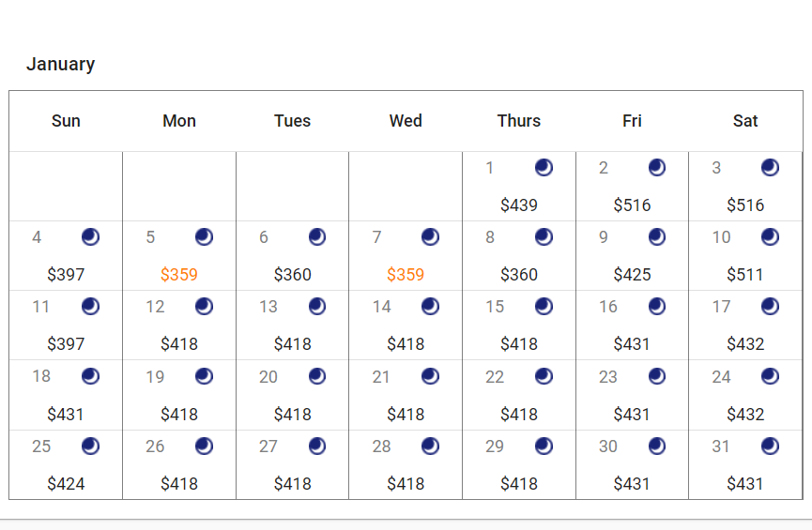Image resolution: width=812 pixels, height=530 pixels.
Task: Click the moon icon on January 1
Action: (x=544, y=167)
